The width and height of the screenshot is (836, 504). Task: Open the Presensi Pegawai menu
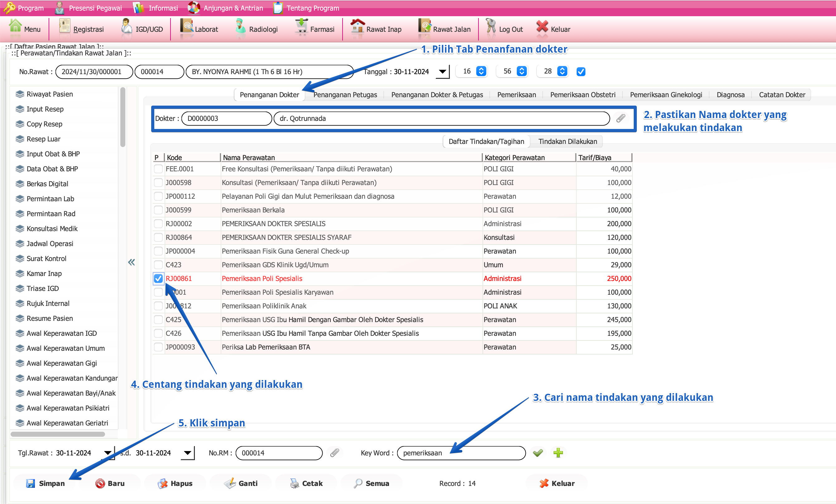[x=88, y=8]
